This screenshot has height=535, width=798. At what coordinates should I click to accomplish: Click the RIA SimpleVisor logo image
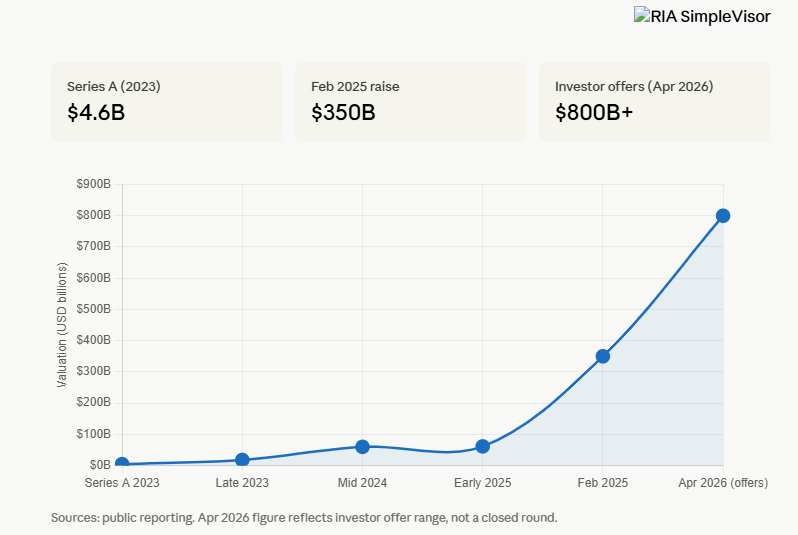click(x=702, y=16)
